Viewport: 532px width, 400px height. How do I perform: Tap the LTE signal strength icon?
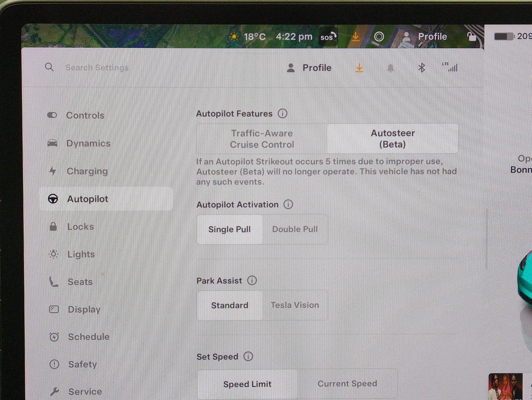tap(450, 67)
